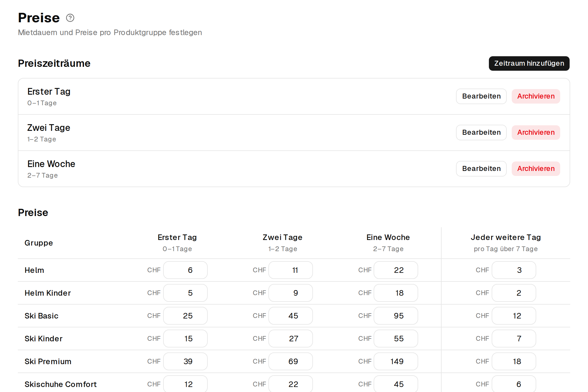Open Bearbeiten for Eine Woche
The image size is (588, 392).
tap(481, 169)
